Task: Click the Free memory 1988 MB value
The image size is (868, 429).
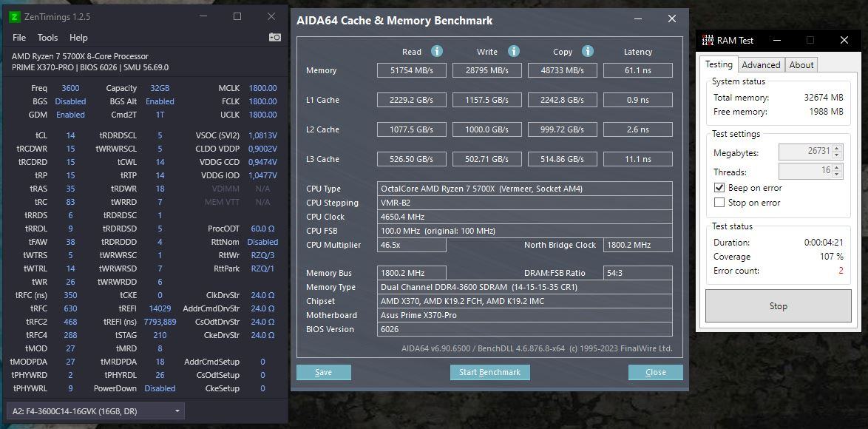Action: pyautogui.click(x=825, y=112)
